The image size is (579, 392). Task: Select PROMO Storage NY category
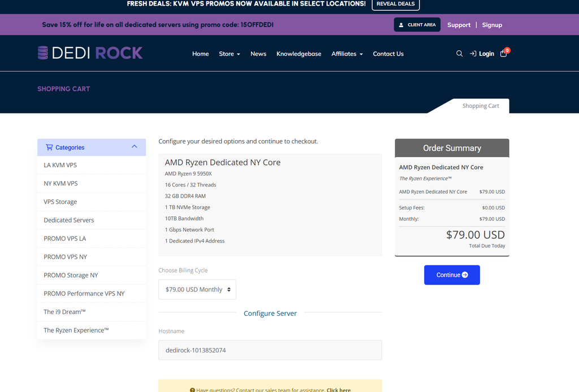click(x=92, y=275)
